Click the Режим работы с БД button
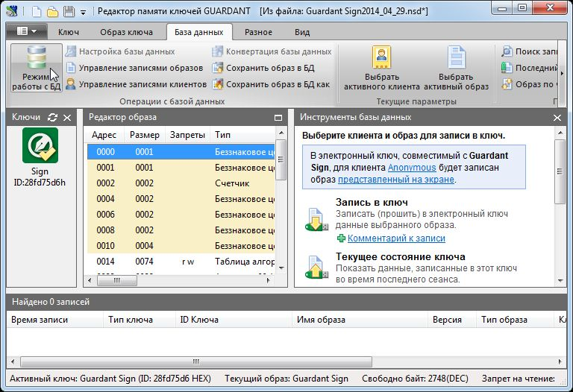Viewport: 573px width, 392px height. (36, 68)
